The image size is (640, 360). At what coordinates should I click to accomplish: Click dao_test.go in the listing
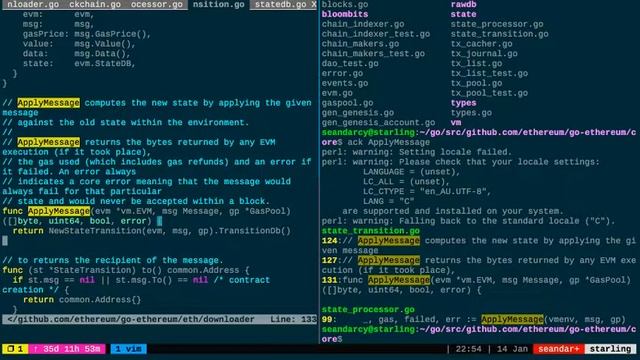coord(350,63)
